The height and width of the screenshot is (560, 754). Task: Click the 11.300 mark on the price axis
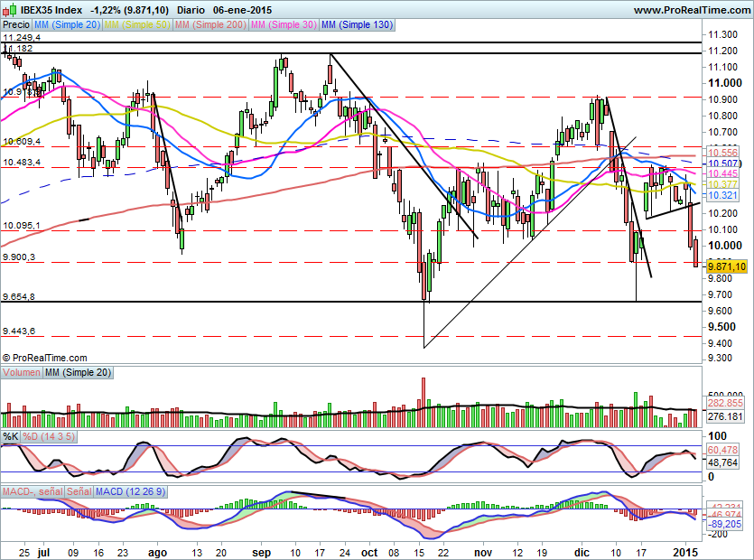pyautogui.click(x=722, y=34)
